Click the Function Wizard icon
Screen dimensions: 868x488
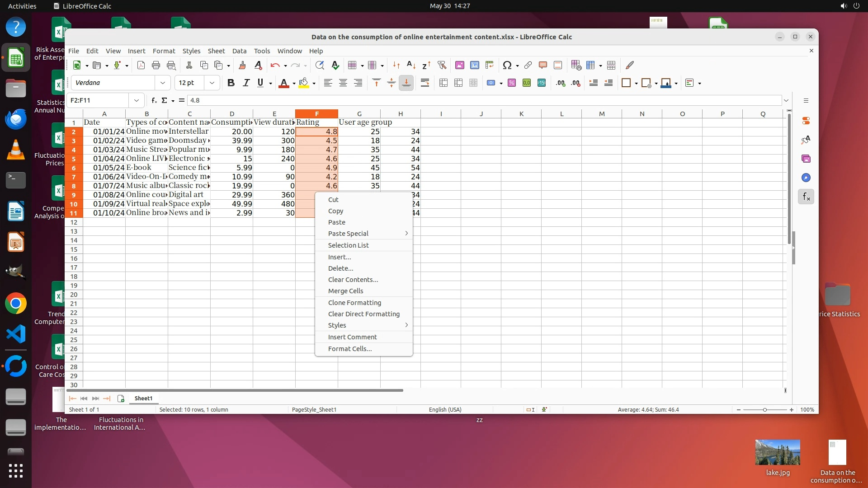pyautogui.click(x=154, y=100)
